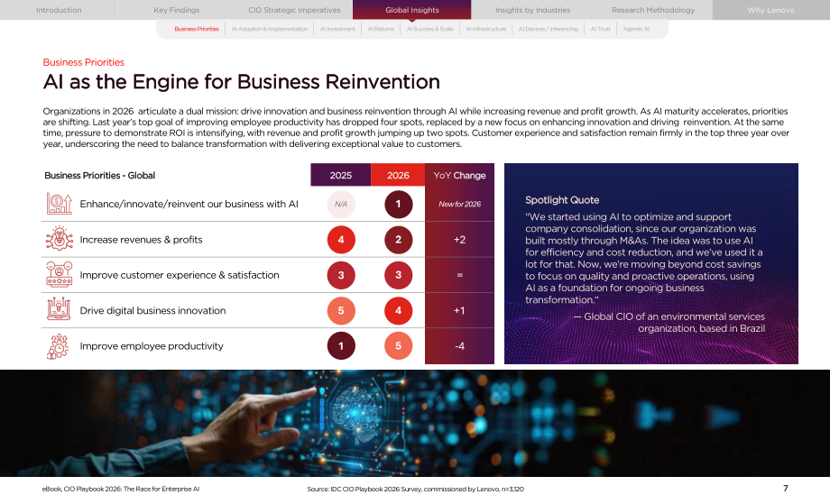Jump to AI Adoption & Implementation subsection

[x=270, y=29]
